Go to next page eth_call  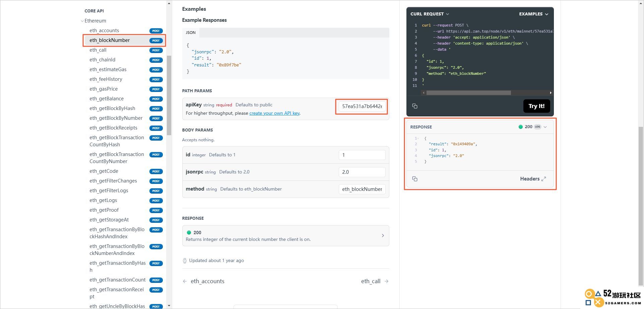tap(375, 281)
